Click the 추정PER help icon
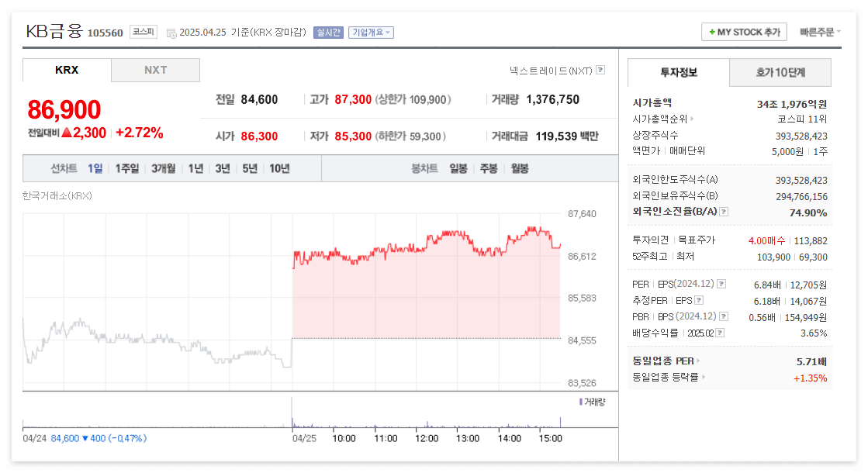868x473 pixels. (699, 299)
